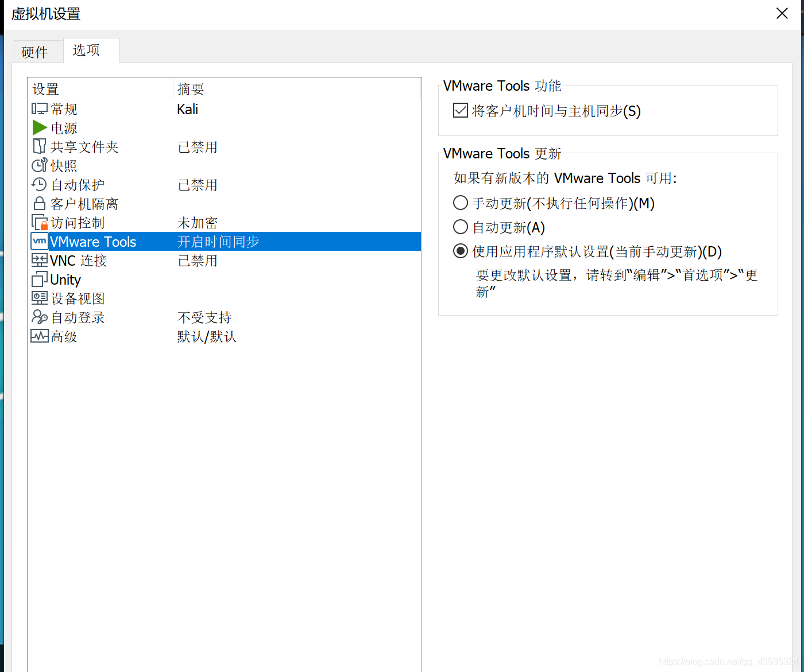Click the 客户机隔离 padlock icon
The height and width of the screenshot is (672, 804).
[39, 203]
